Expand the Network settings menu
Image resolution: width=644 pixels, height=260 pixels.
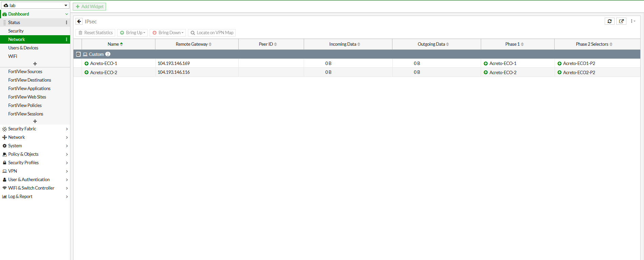35,137
